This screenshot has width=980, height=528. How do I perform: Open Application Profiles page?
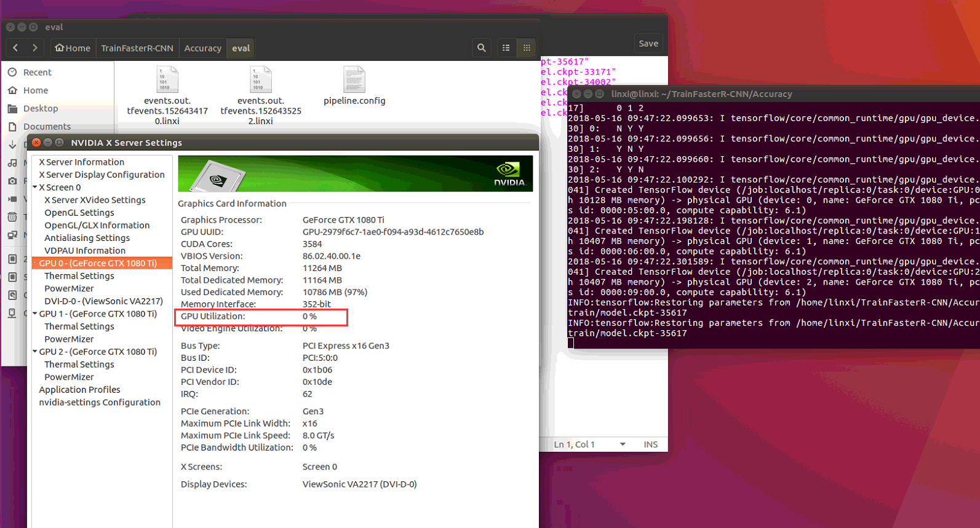click(x=79, y=390)
